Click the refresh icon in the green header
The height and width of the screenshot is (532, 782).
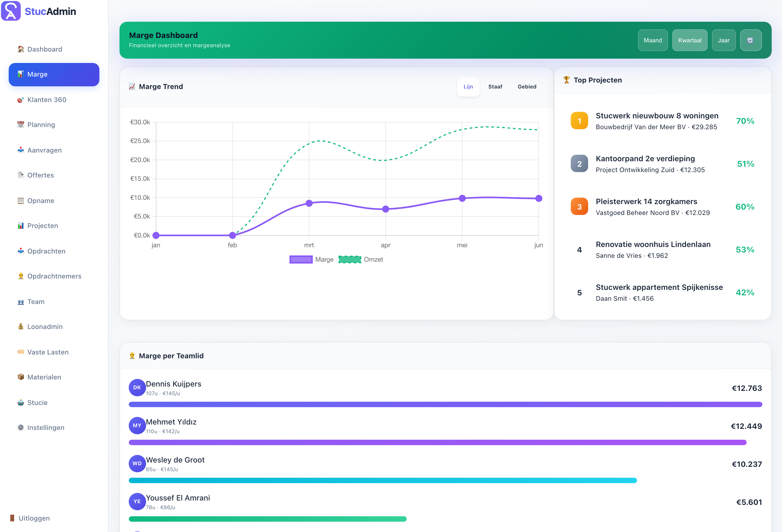(x=751, y=40)
